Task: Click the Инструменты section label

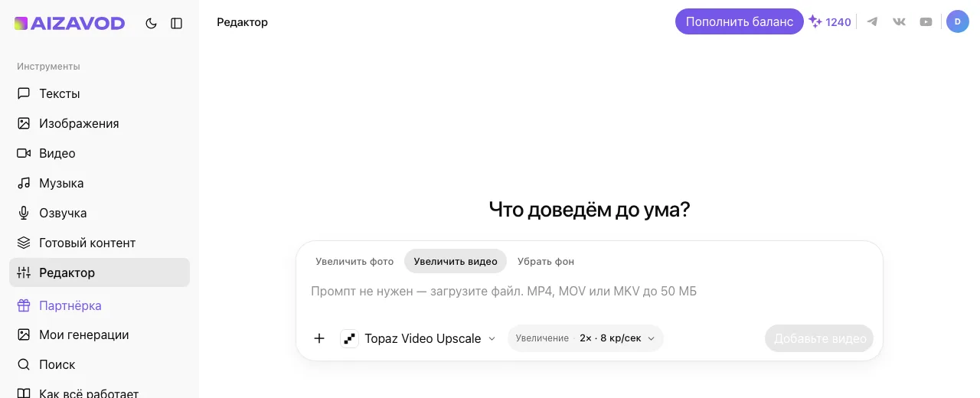Action: (48, 67)
